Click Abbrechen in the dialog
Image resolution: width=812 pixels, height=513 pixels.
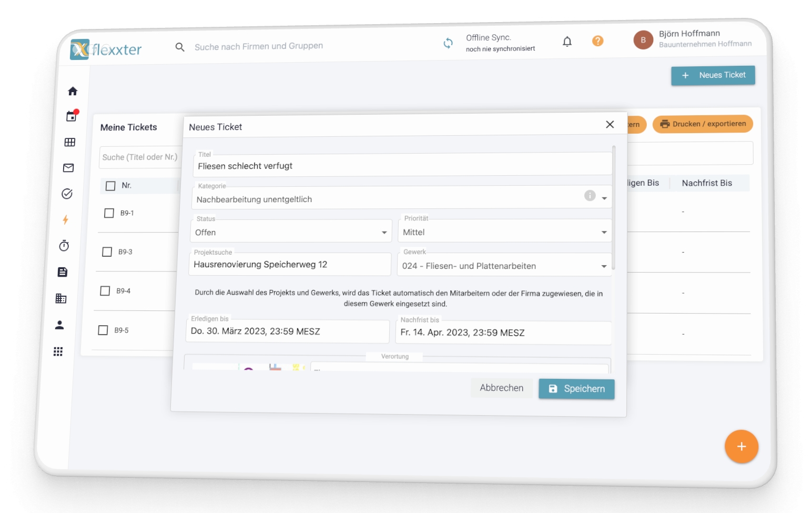[502, 388]
